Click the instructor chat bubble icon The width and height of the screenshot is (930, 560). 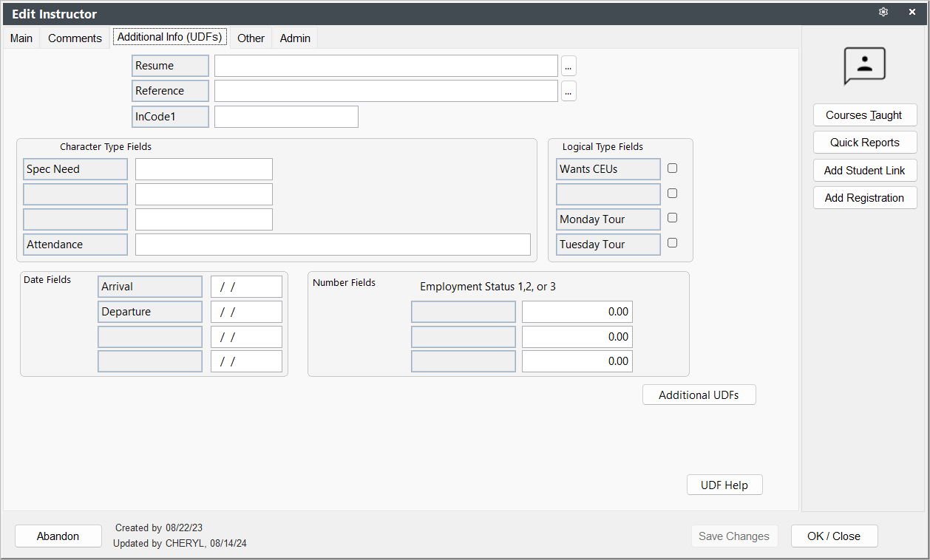864,66
